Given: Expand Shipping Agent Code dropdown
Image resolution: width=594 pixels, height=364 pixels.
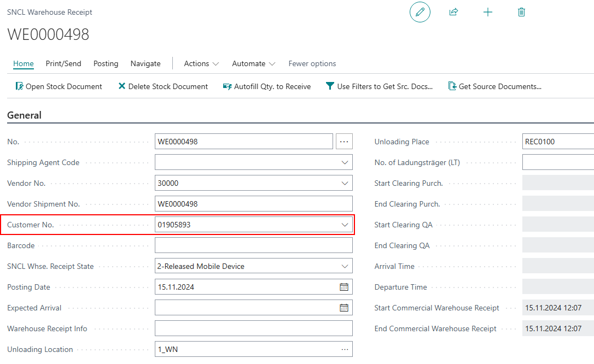Looking at the screenshot, I should click(345, 162).
